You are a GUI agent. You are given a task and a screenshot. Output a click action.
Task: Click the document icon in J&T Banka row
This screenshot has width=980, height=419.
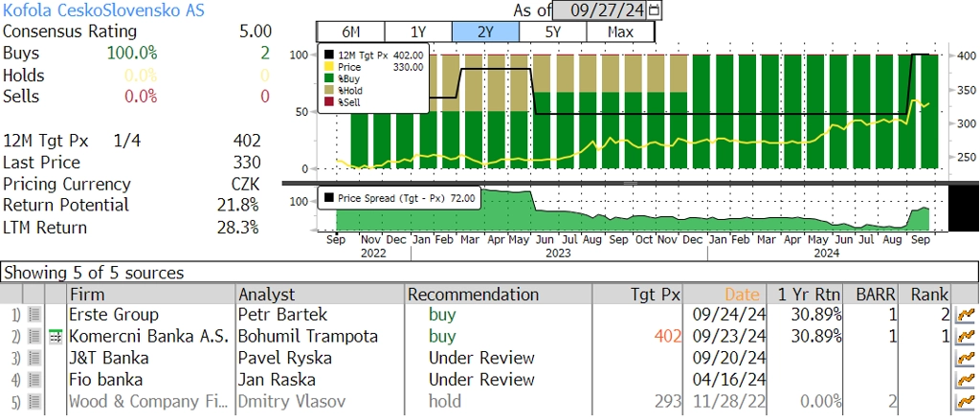point(35,359)
